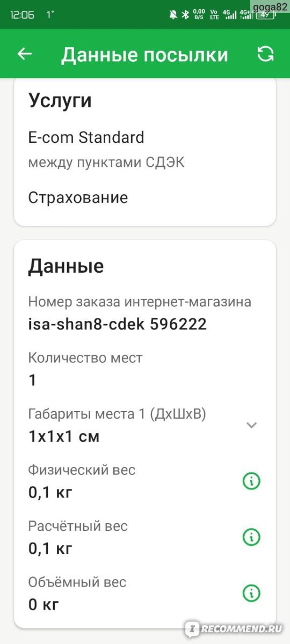Go back using the arrow icon
This screenshot has width=290, height=644.
coord(25,54)
